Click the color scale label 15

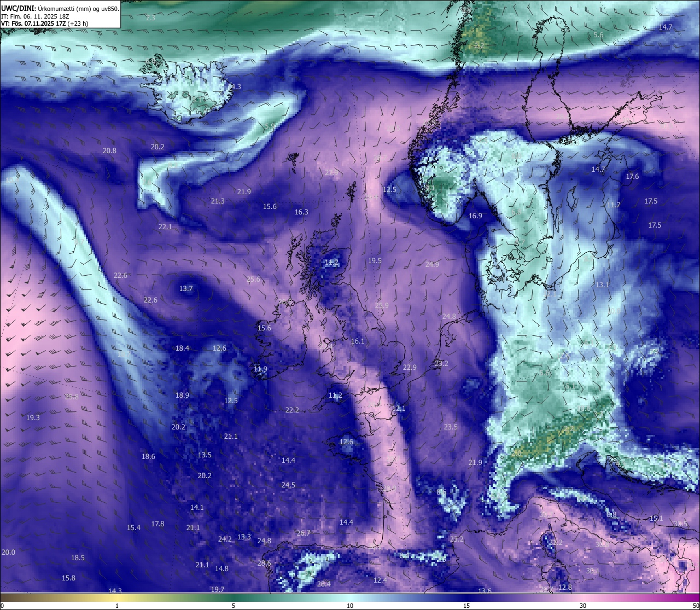click(466, 606)
